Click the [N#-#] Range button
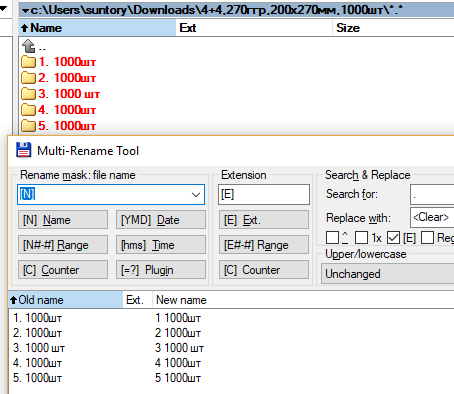The height and width of the screenshot is (394, 454). coord(63,245)
